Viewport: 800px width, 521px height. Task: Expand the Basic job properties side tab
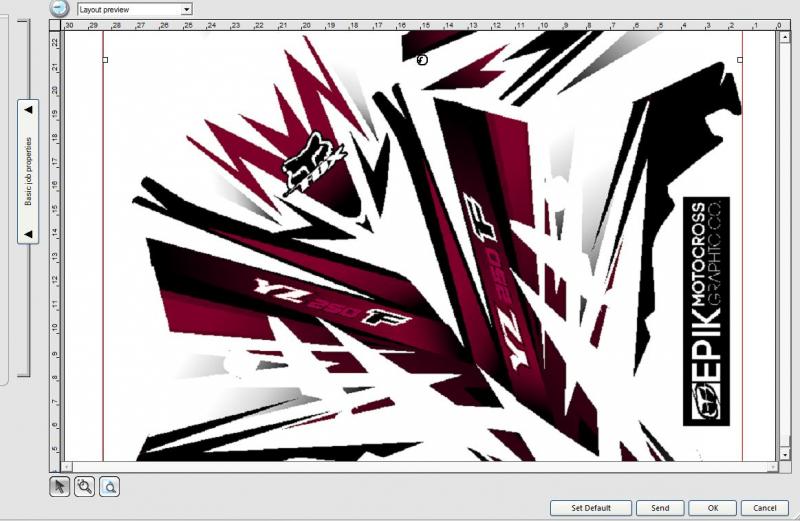click(x=28, y=171)
